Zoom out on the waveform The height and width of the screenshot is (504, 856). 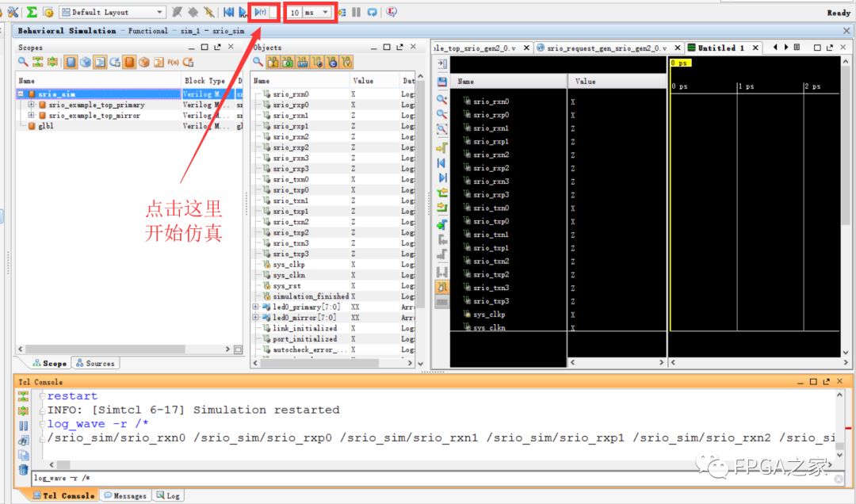click(442, 114)
